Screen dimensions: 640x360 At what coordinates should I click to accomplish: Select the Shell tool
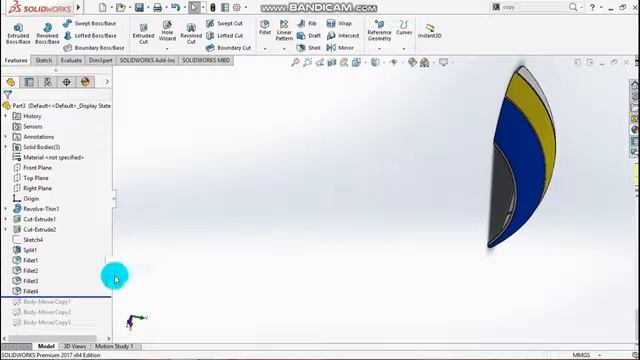click(309, 48)
